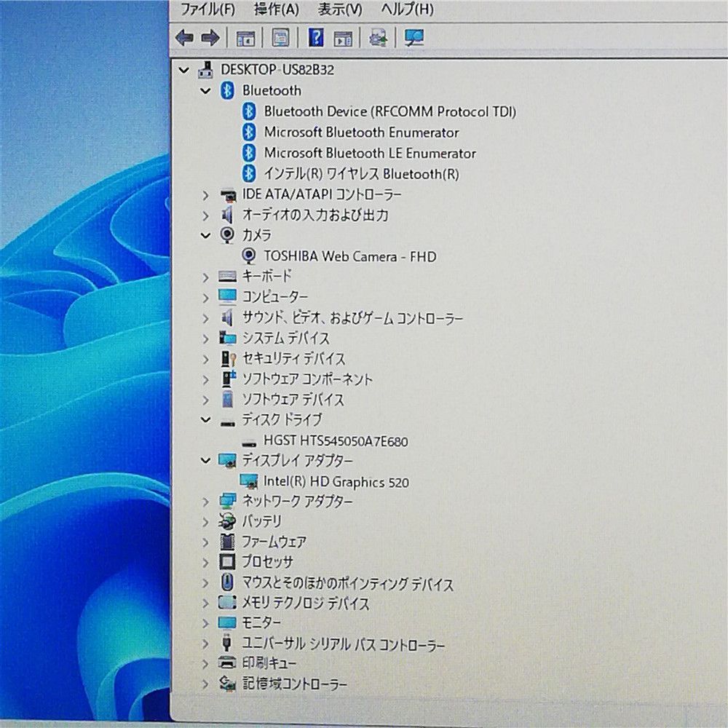Select インテル(R) ワイヤレス Bluetooth(R) device
Image resolution: width=728 pixels, height=728 pixels.
click(361, 174)
